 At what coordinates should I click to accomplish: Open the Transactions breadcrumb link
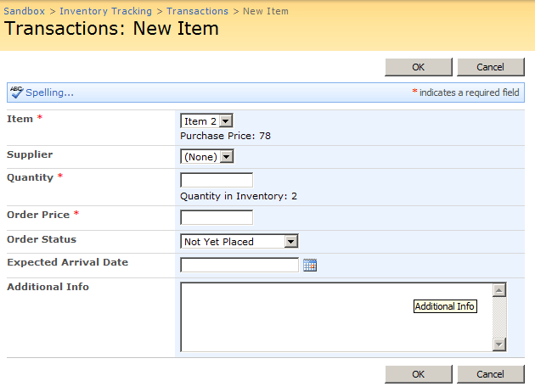click(x=197, y=11)
